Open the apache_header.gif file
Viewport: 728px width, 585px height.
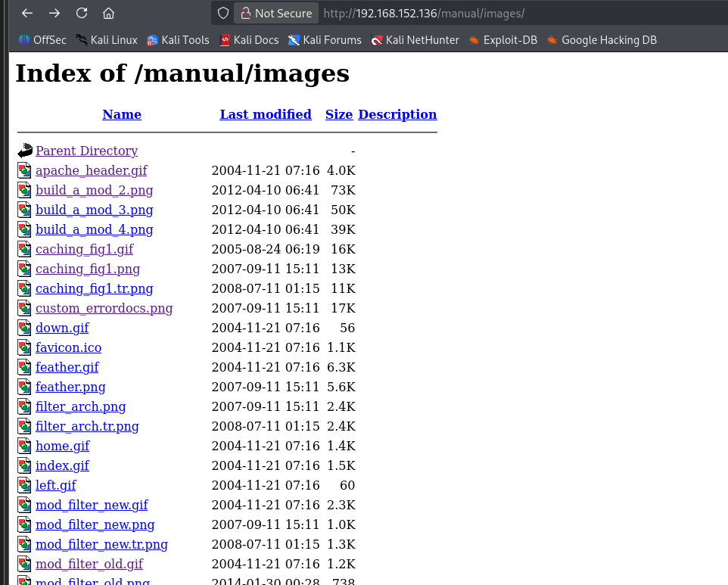click(91, 170)
